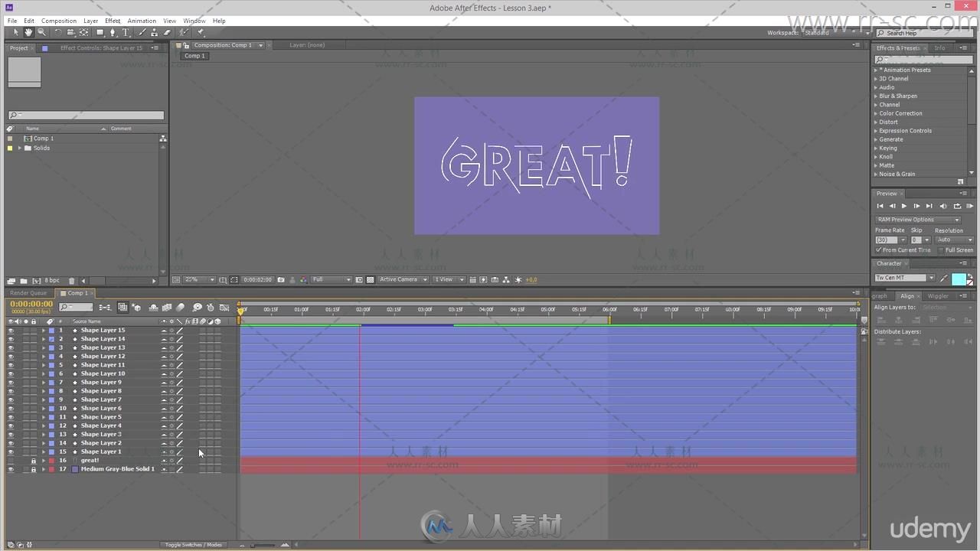The height and width of the screenshot is (551, 980).
Task: Toggle Draft 3D in timeline header
Action: [136, 307]
